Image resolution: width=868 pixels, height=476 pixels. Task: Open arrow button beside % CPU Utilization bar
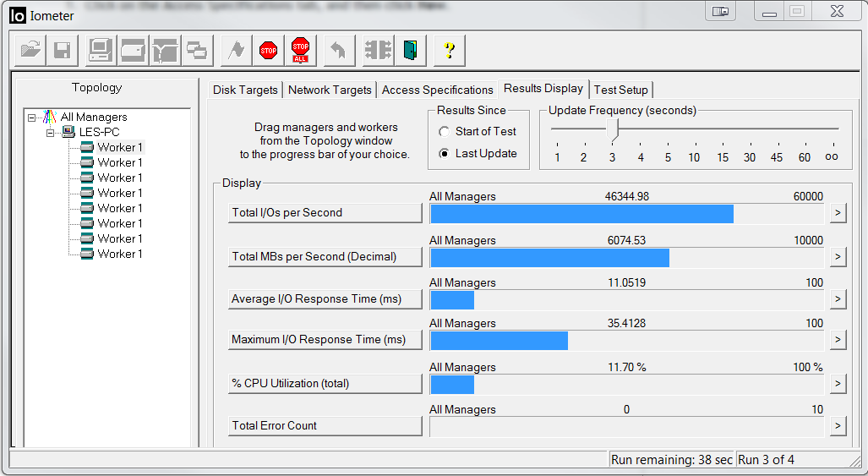pyautogui.click(x=838, y=384)
